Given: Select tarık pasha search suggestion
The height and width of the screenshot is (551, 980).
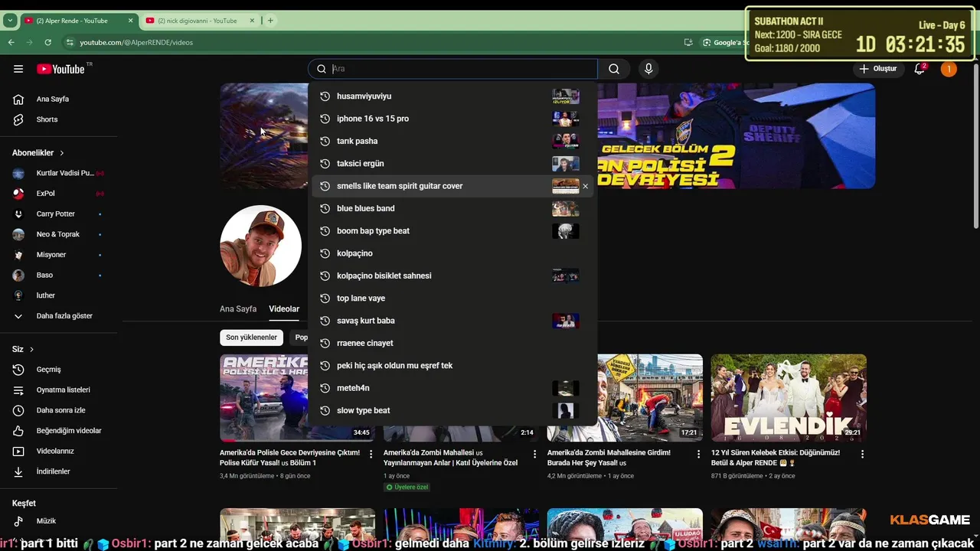Looking at the screenshot, I should pyautogui.click(x=452, y=141).
